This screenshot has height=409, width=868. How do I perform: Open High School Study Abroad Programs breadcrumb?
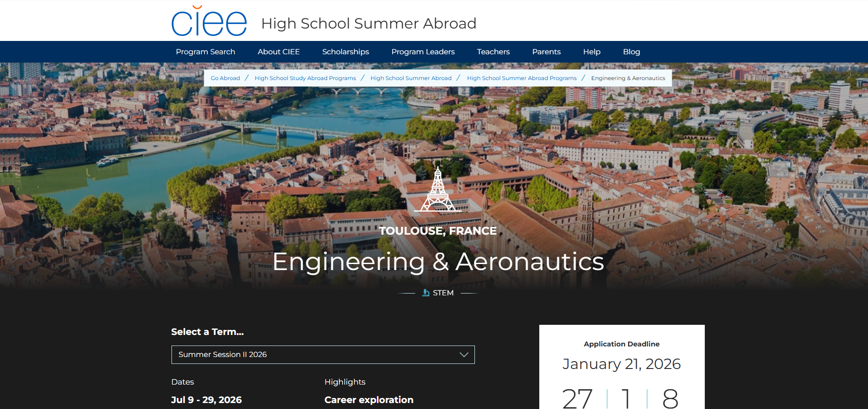(305, 78)
